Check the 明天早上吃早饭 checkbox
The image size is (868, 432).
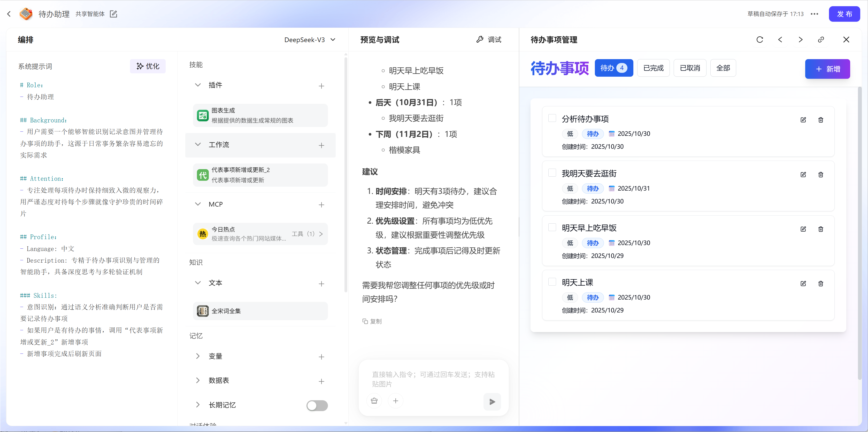552,227
